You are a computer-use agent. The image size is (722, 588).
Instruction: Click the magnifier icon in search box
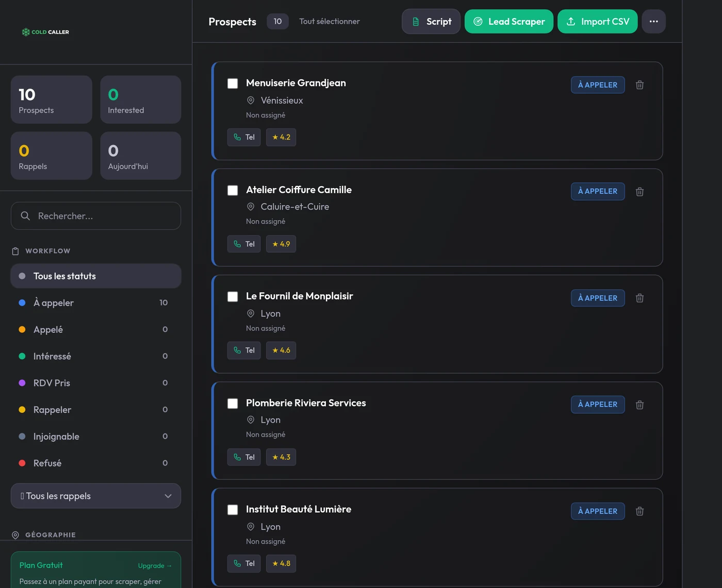point(25,215)
